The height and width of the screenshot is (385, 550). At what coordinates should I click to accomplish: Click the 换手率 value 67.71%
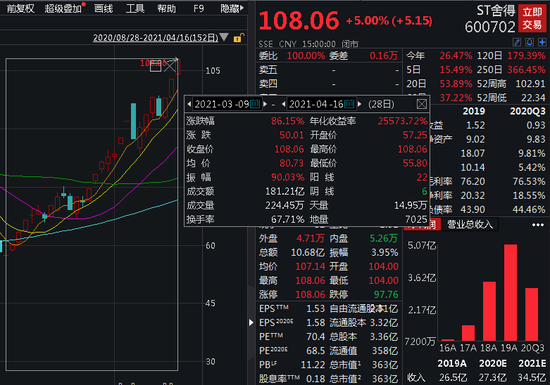pyautogui.click(x=288, y=219)
